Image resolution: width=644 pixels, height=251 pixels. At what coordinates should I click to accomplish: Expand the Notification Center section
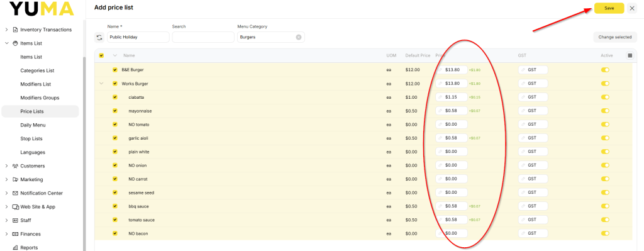pos(6,193)
